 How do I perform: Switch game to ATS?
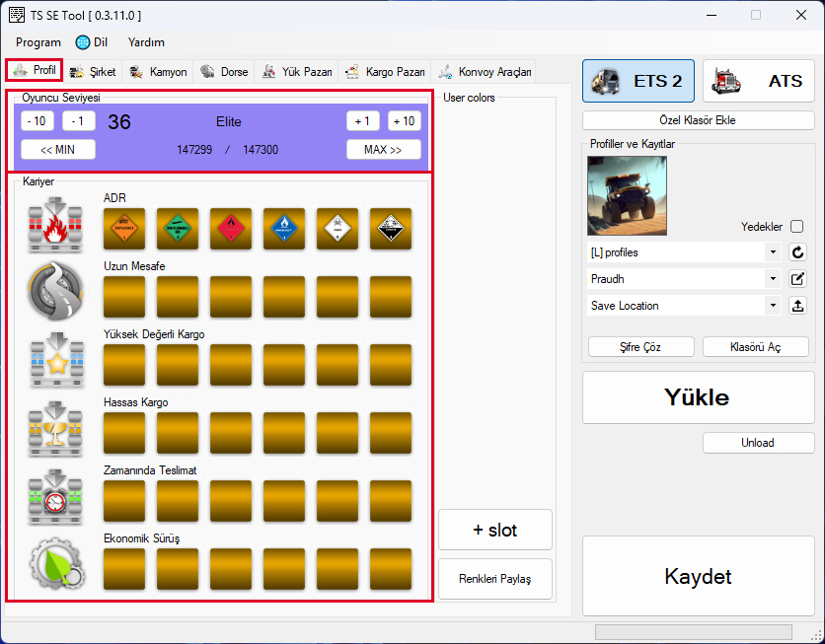pos(758,82)
